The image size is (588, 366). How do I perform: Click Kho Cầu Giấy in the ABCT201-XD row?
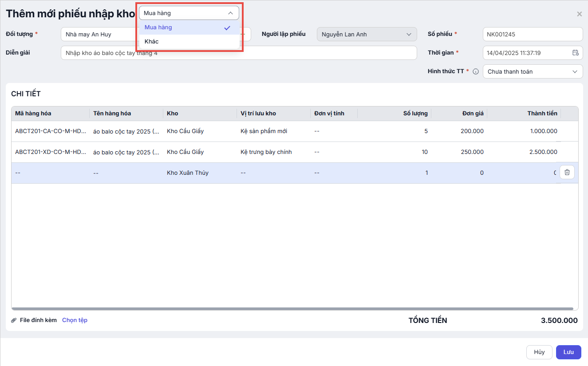[x=185, y=152]
